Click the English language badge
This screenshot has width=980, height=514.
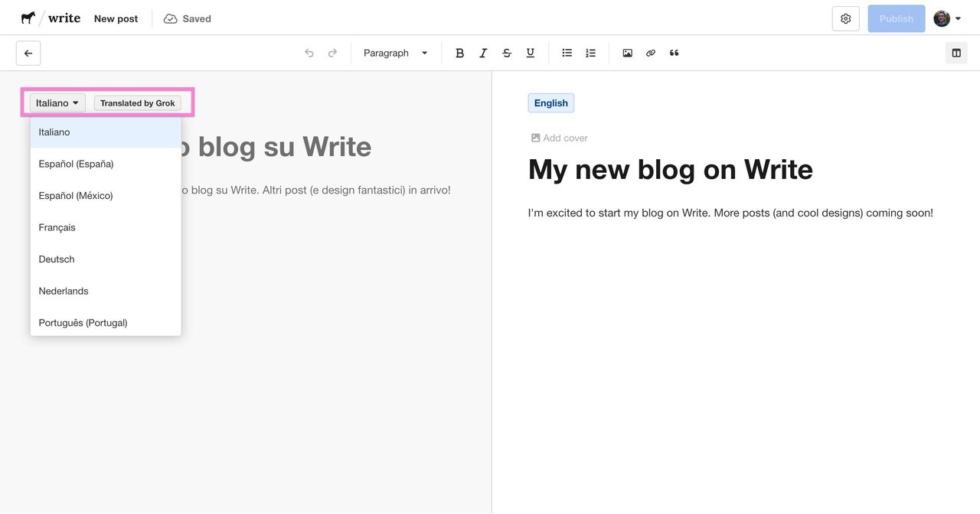tap(551, 103)
